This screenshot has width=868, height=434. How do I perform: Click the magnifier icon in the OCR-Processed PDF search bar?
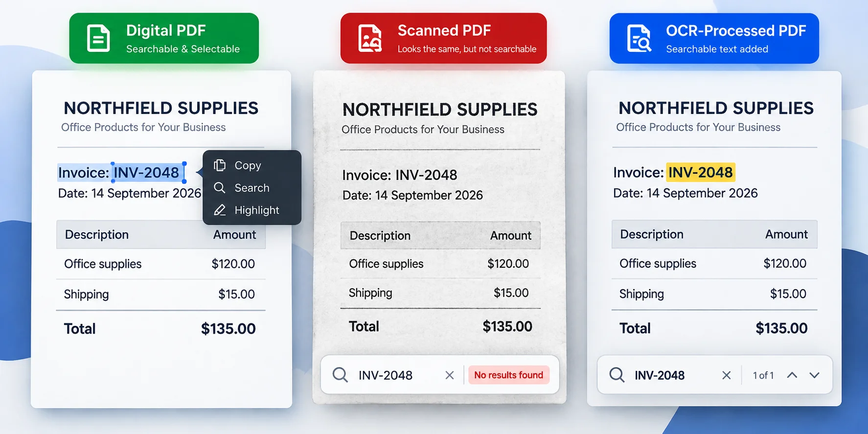pyautogui.click(x=617, y=375)
